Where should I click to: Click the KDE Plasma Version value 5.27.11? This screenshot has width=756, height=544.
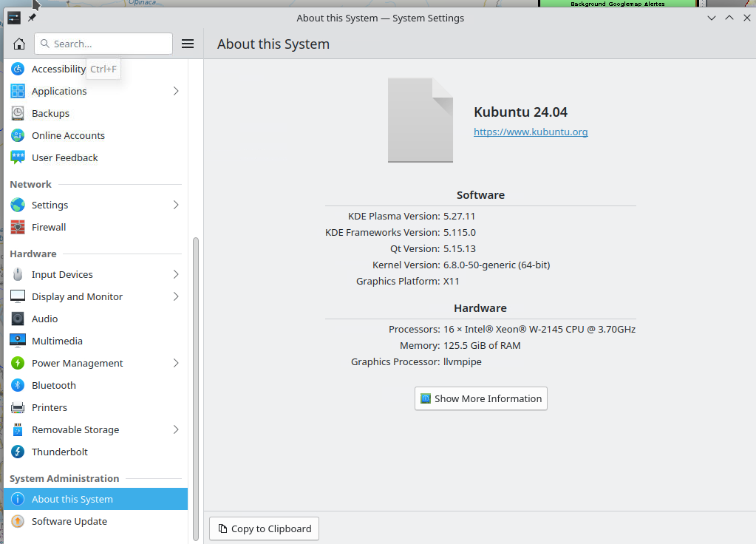tap(459, 216)
